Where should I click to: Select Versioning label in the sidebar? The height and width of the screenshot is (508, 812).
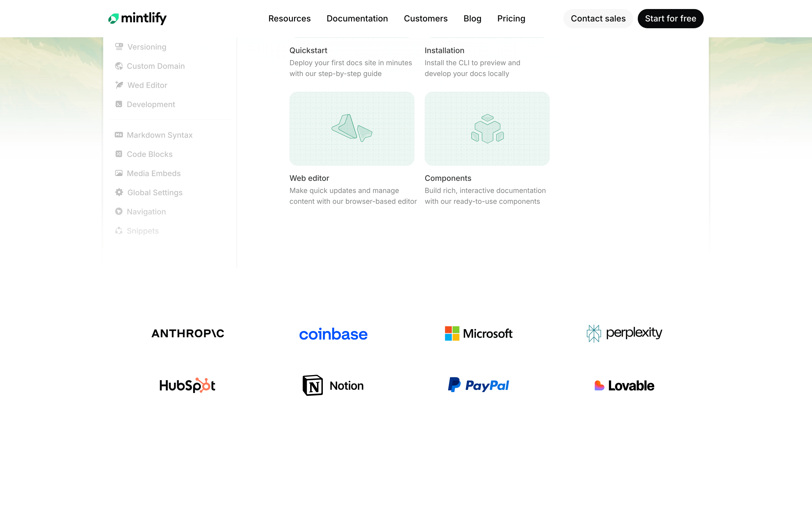click(147, 47)
